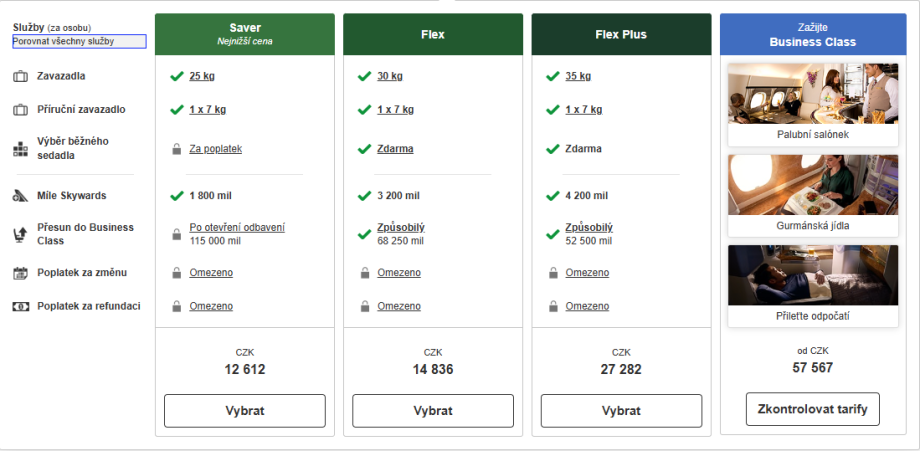
Task: Open the Flex Zdarma seat selection link
Action: (x=395, y=149)
